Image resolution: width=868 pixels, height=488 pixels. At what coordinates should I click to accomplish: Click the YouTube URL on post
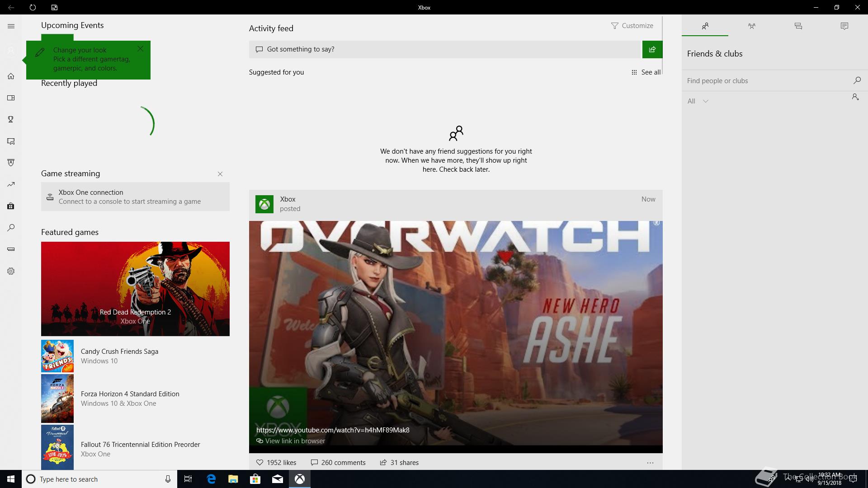pyautogui.click(x=333, y=430)
